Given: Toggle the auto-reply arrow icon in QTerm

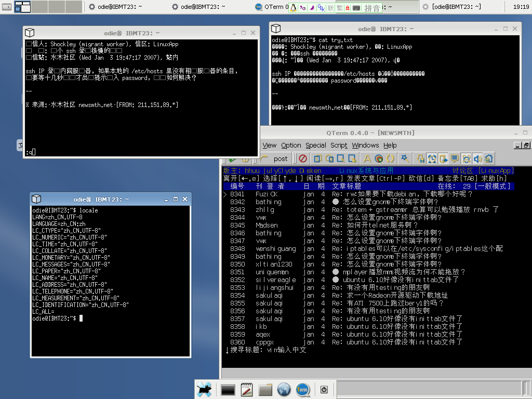Looking at the screenshot, I should point(443,158).
